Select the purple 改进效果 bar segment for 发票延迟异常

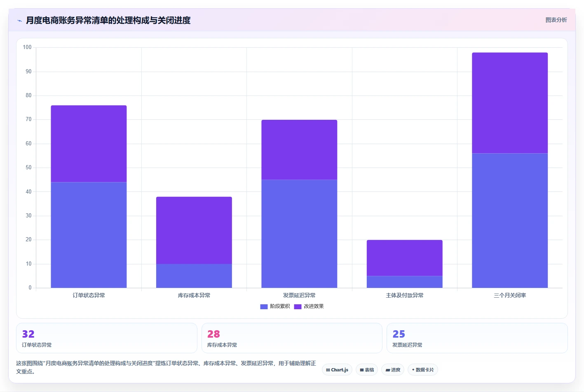[299, 150]
